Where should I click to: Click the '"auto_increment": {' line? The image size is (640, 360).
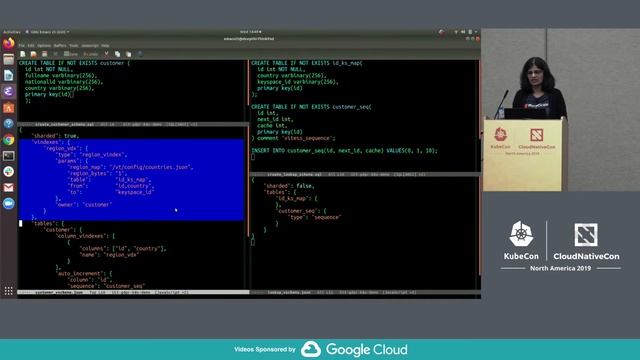(x=84, y=273)
